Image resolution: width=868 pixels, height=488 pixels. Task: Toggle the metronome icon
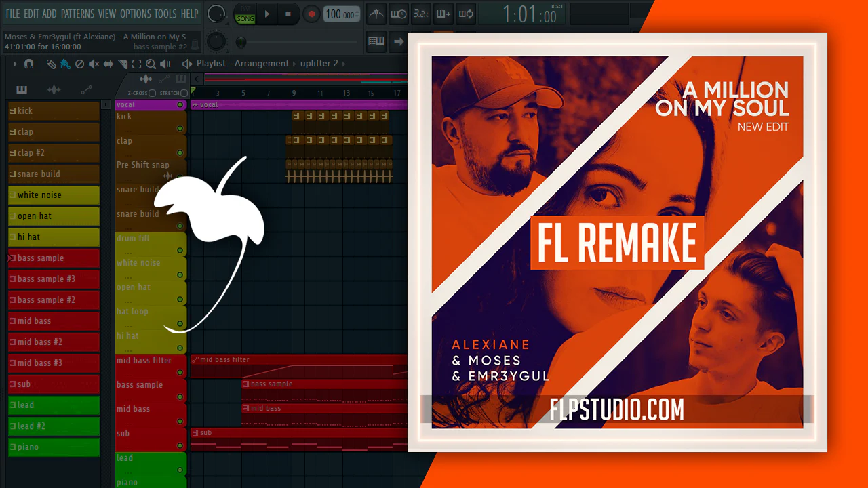pos(376,14)
